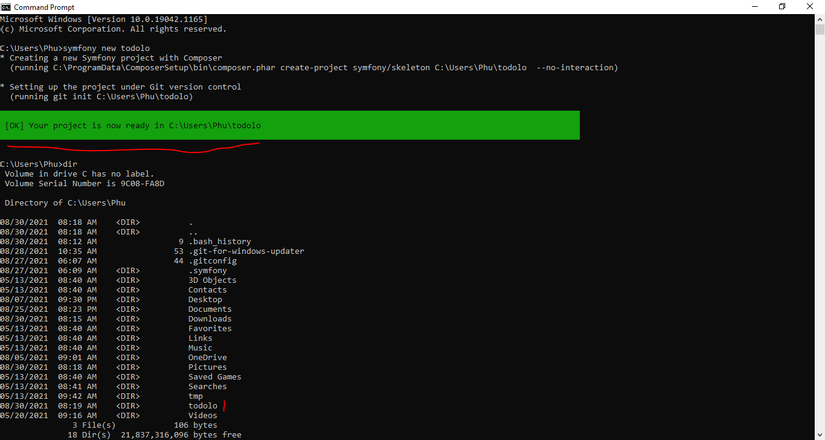Click the green "[OK] Your project is now ready" message
825x440 pixels.
click(290, 125)
